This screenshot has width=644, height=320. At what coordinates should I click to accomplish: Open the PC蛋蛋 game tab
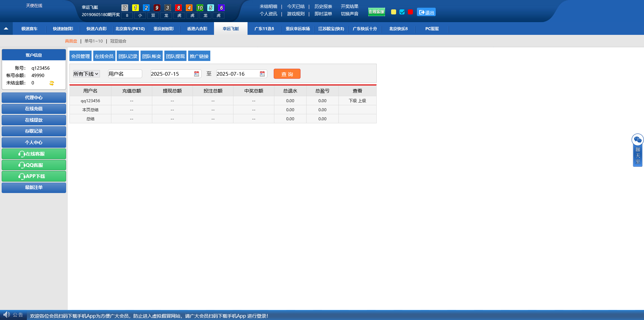click(432, 29)
